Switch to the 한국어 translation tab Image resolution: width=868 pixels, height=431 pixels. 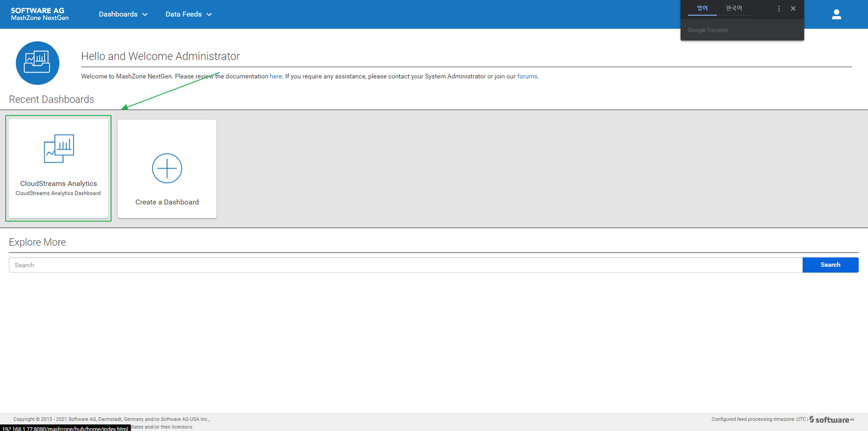[733, 9]
